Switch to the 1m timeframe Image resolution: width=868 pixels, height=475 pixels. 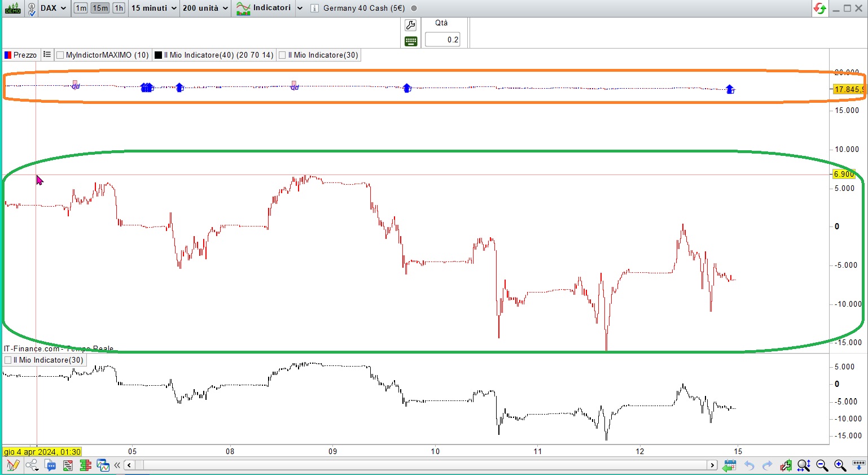81,8
